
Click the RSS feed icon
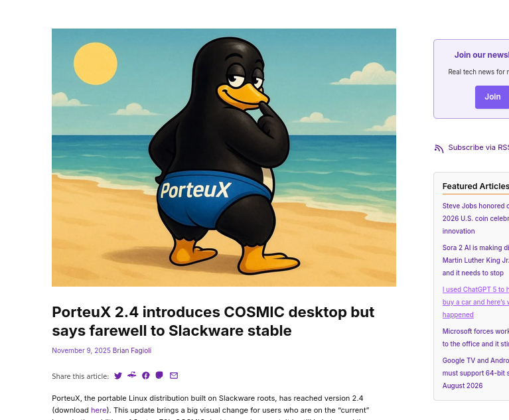pyautogui.click(x=439, y=148)
